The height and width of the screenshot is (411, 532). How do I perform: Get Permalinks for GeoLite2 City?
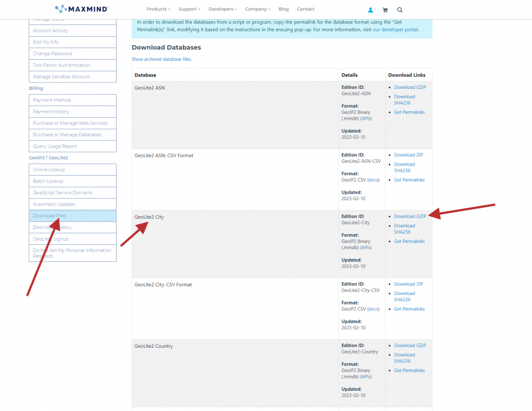[409, 241]
